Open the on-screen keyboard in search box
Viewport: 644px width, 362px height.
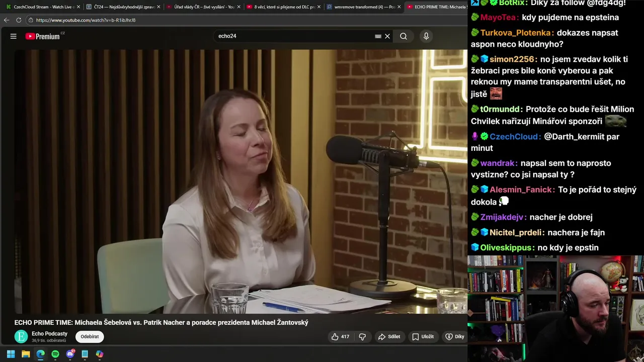378,36
